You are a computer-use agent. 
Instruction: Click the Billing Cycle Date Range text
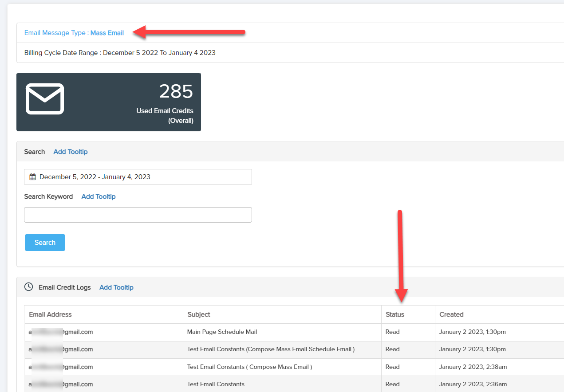[x=120, y=53]
